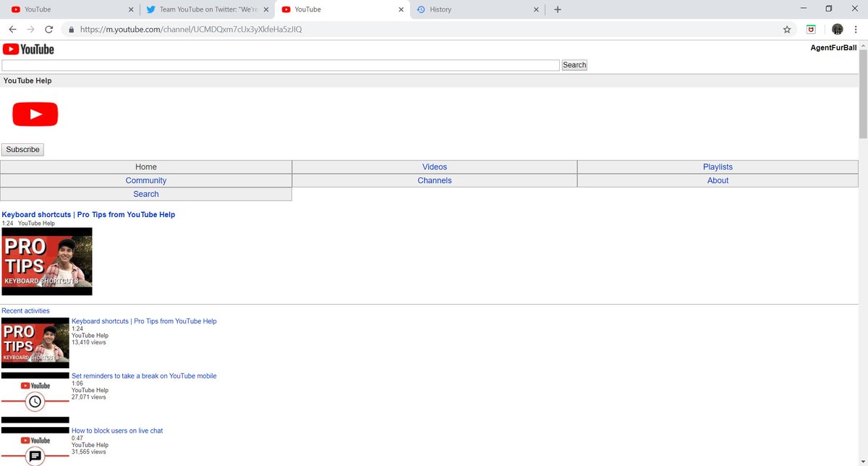Open clock thumbnail for break reminder video

pos(35,398)
